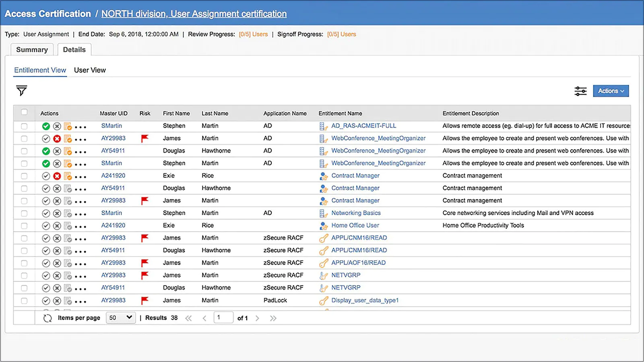Screen dimensions: 644x362
Task: Open the filter funnel icon
Action: pos(21,91)
